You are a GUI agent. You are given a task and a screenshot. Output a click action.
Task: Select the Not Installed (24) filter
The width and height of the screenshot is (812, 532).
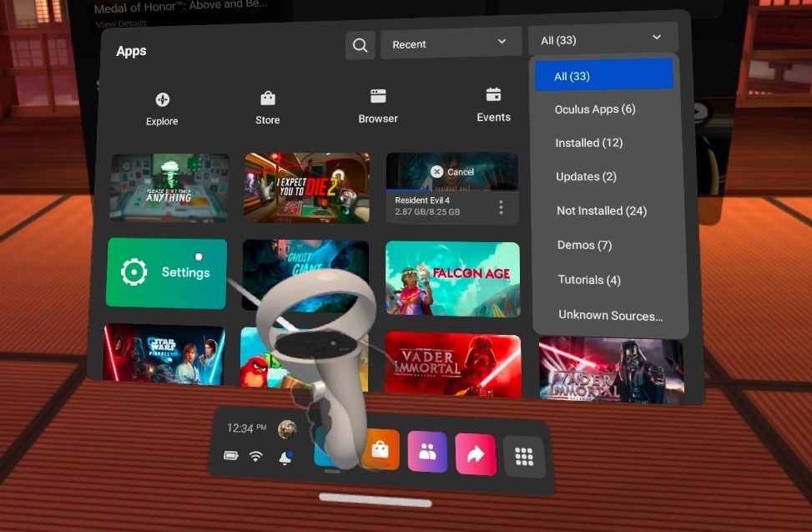pos(602,210)
